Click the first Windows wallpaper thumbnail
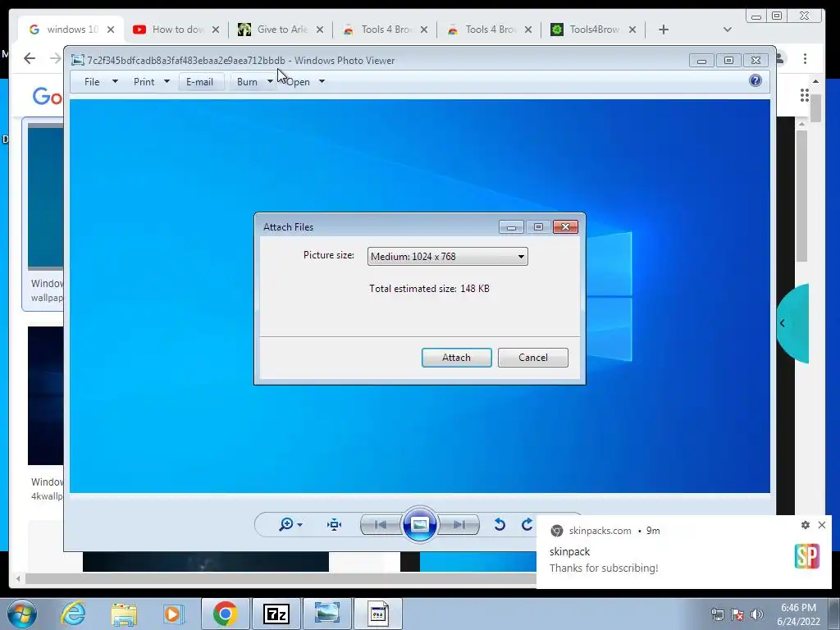This screenshot has width=840, height=630. click(x=46, y=197)
